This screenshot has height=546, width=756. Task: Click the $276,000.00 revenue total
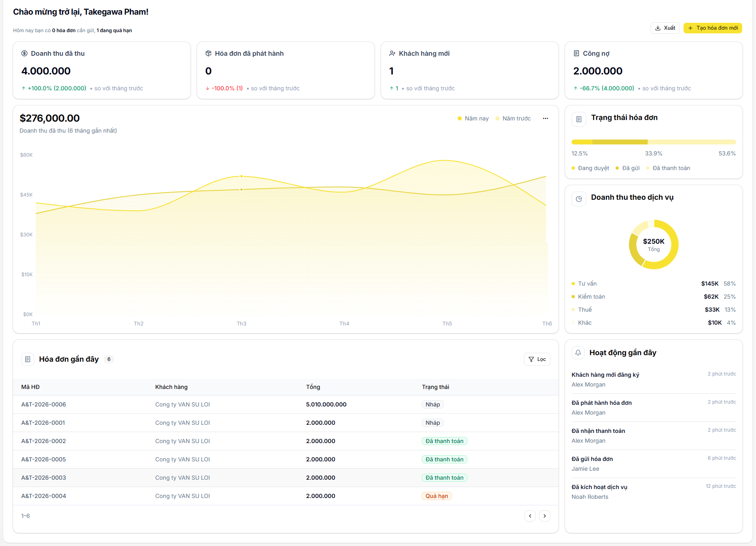coord(50,118)
